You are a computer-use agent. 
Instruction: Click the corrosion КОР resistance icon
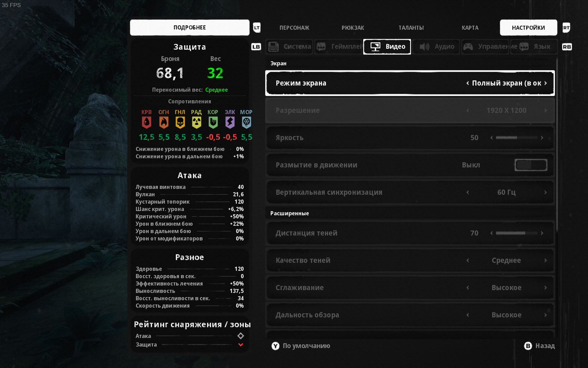coord(213,123)
